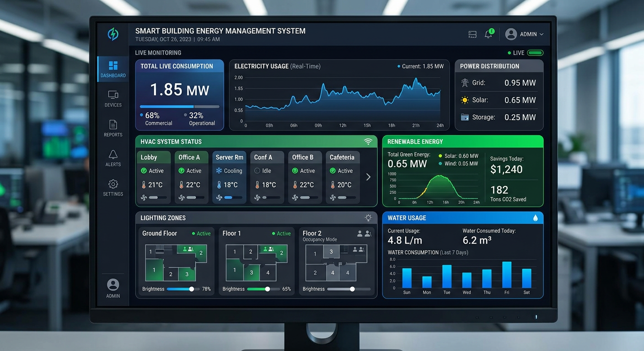Toggle the Active status on Ground Floor lighting

201,234
